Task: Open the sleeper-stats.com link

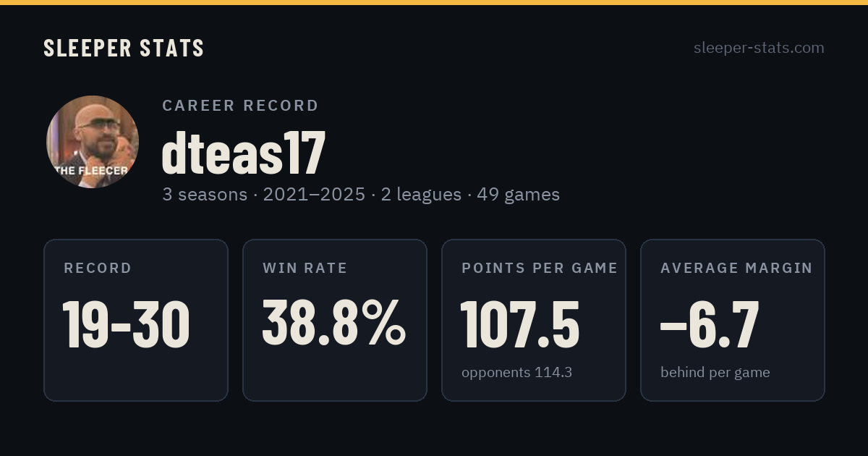Action: coord(759,48)
